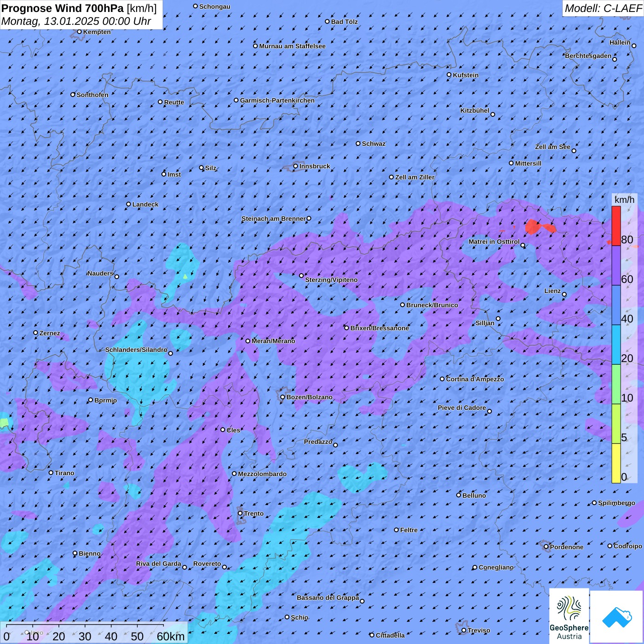Click the Bozen/Bolzano city marker
The width and height of the screenshot is (644, 644).
(283, 397)
